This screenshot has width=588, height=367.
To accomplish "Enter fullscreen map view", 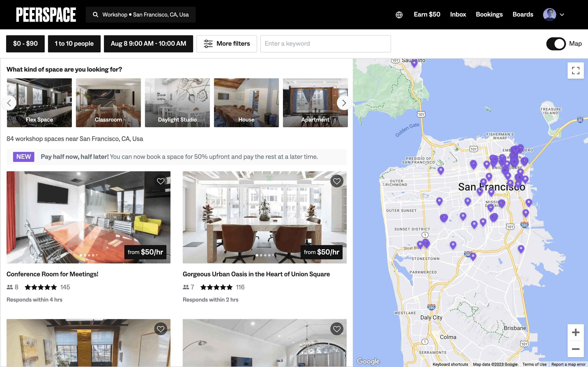I will click(575, 71).
